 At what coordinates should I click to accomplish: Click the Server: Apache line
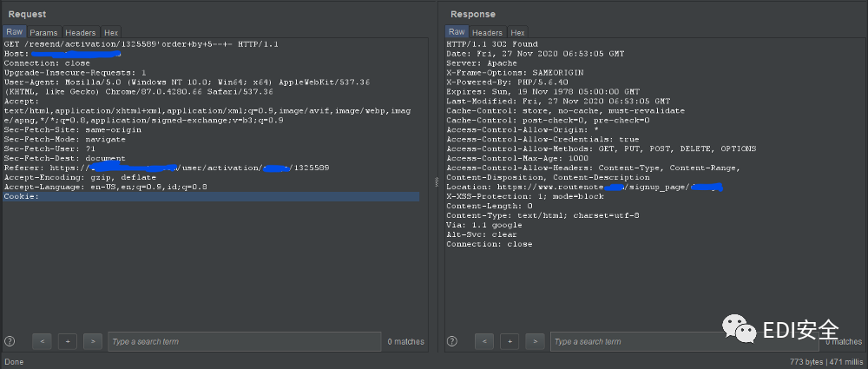(482, 63)
